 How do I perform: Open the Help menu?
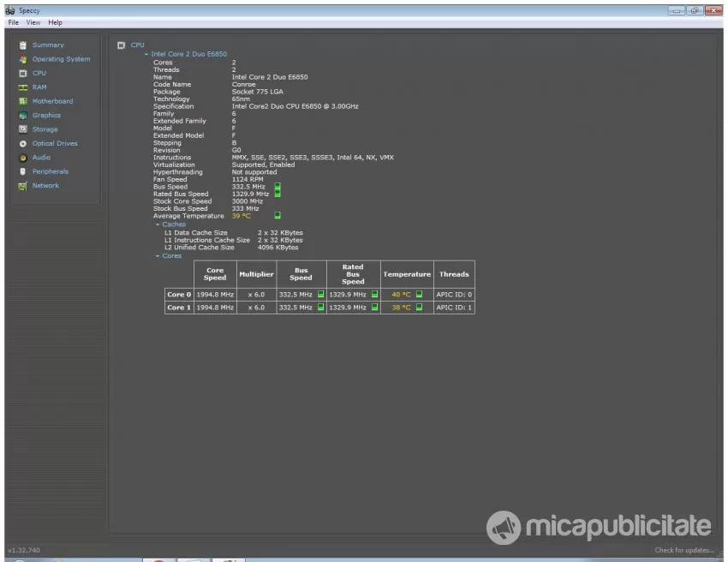(x=55, y=22)
